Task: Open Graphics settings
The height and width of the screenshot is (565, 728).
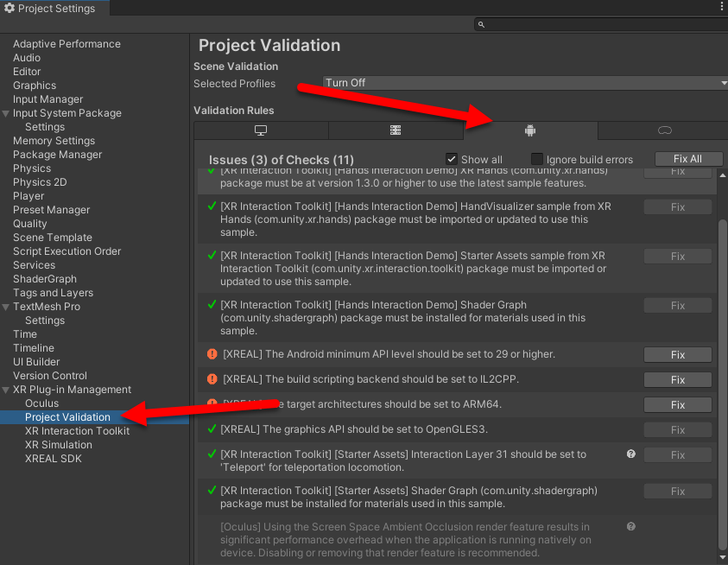Action: (35, 86)
